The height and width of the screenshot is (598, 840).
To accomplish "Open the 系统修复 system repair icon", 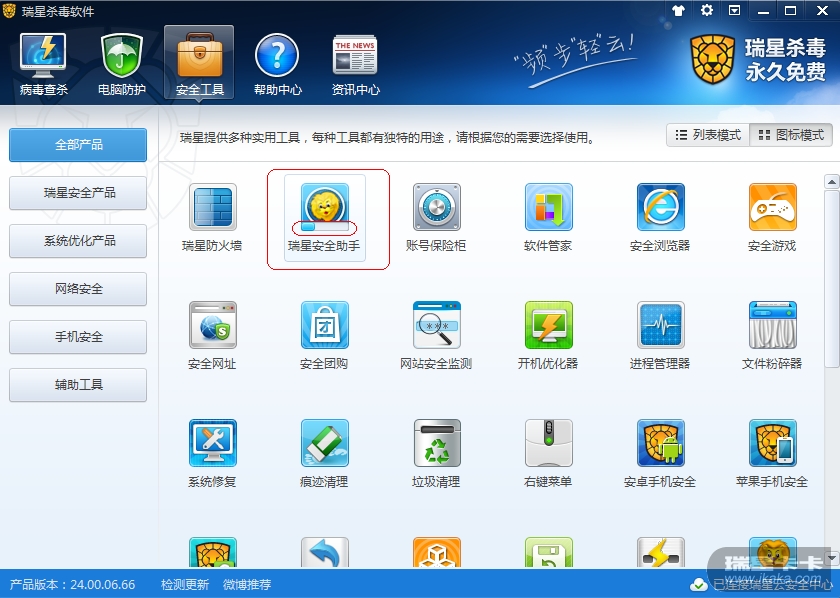I will coord(213,443).
